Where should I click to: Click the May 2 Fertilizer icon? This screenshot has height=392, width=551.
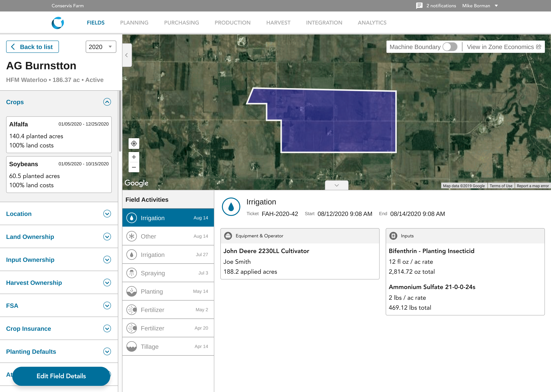132,310
